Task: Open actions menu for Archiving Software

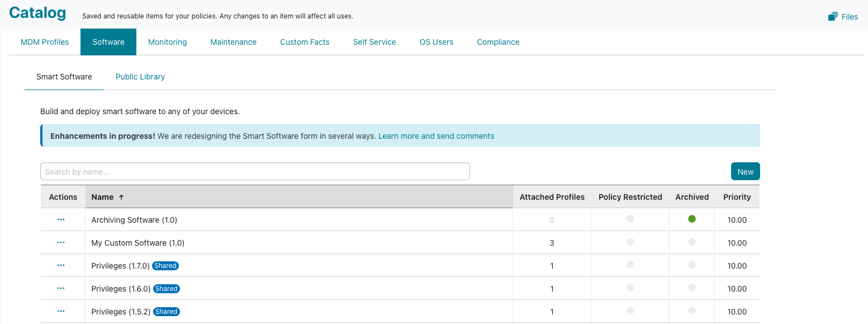Action: [x=61, y=220]
